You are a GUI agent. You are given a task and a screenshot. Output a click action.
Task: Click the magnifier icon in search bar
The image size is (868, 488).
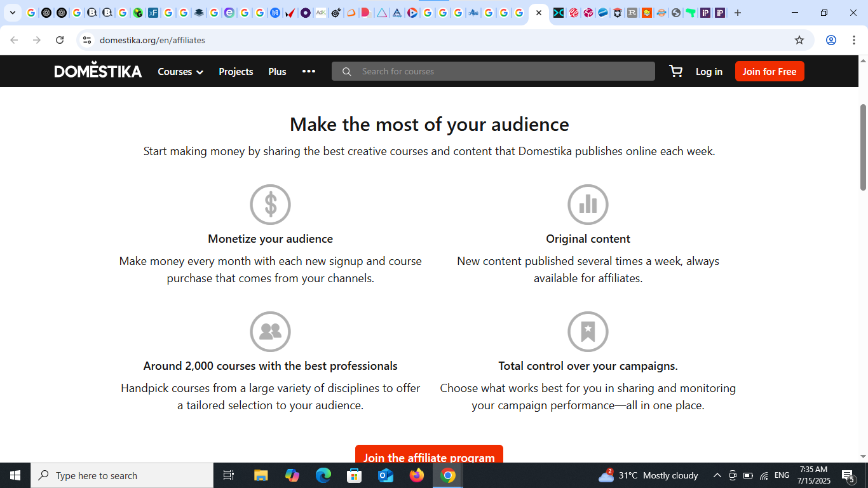click(x=346, y=71)
